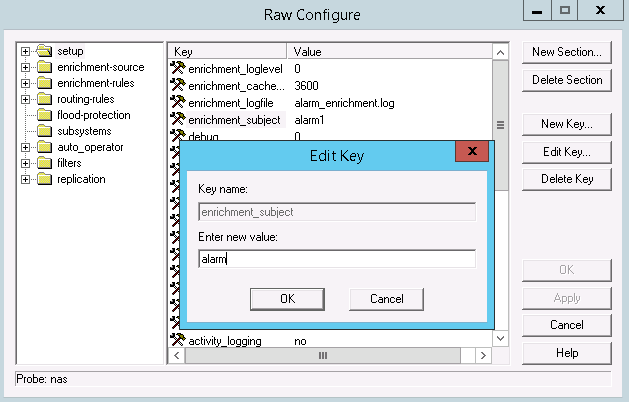Viewport: 631px width, 402px height.
Task: Select the flood-protection section label
Action: point(94,115)
